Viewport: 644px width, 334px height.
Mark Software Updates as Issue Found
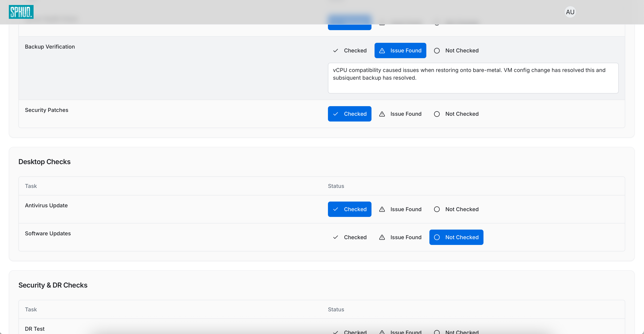point(400,237)
